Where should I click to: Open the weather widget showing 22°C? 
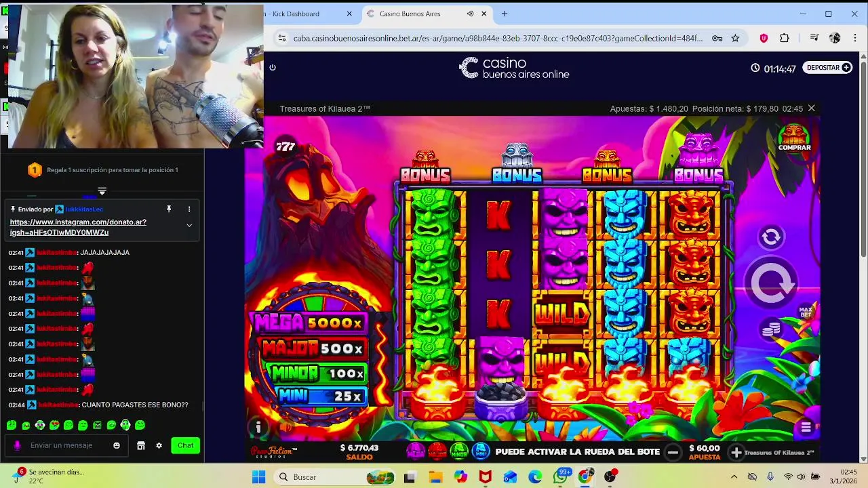[47, 476]
